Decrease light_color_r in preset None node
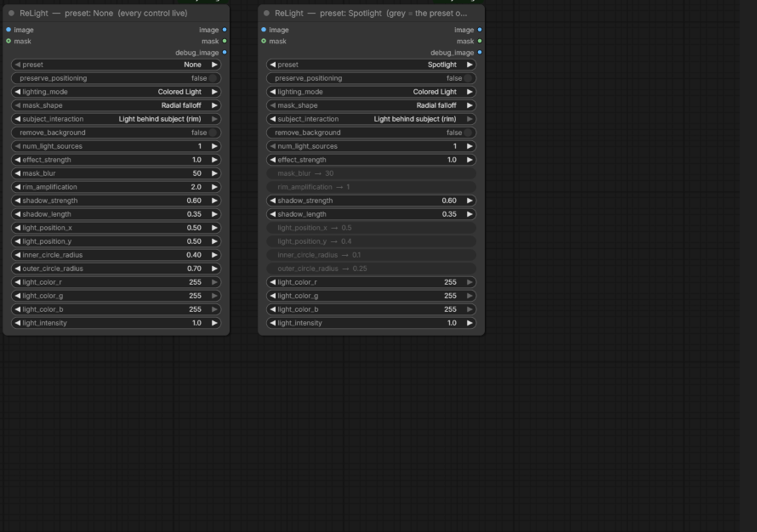This screenshot has width=757, height=532. pos(18,282)
